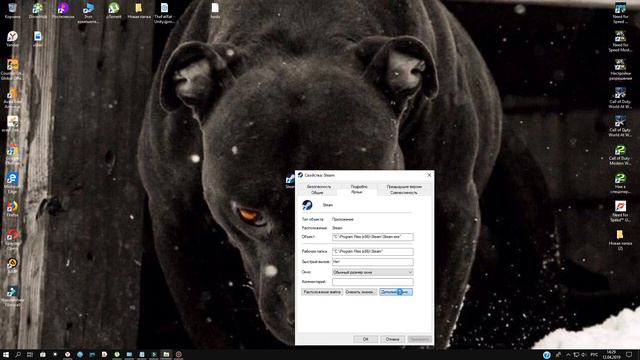
Task: Confirm the Steam properties with OK
Action: click(x=365, y=339)
